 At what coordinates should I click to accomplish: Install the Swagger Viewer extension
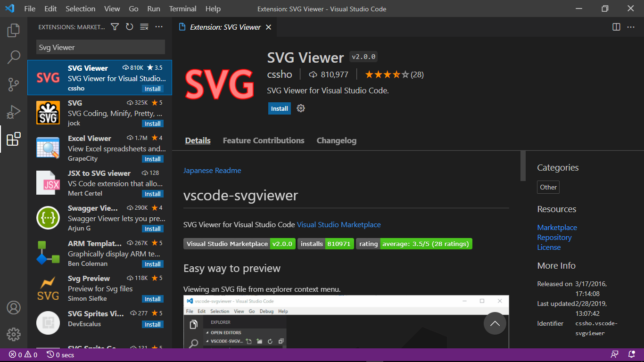tap(153, 229)
